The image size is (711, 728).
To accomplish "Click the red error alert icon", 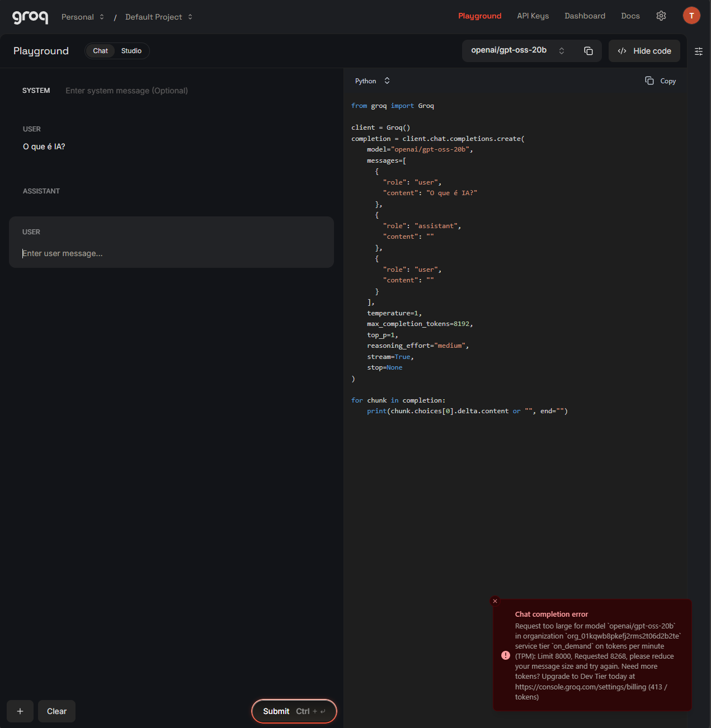I will tap(506, 655).
